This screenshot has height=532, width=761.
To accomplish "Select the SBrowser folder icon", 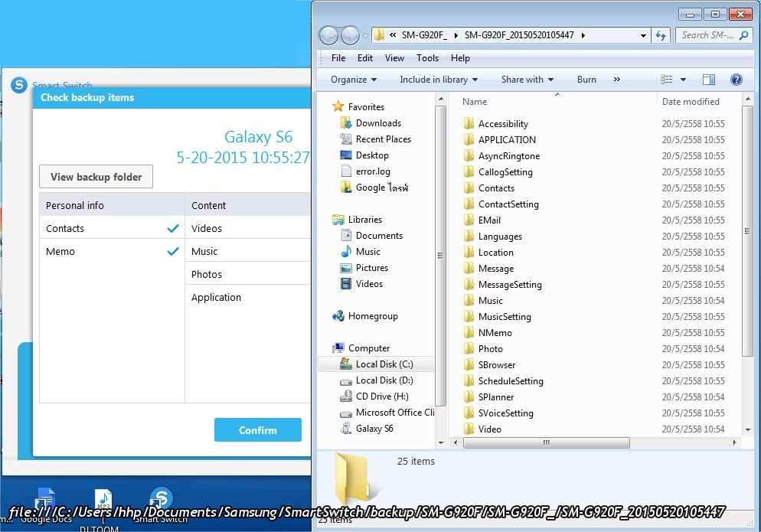I will coord(469,364).
